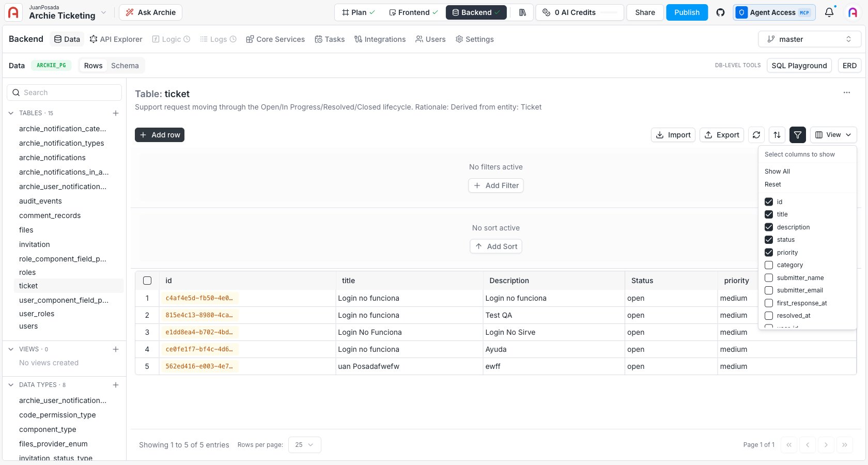Viewport: 868px width, 465px height.
Task: Open rows per page dropdown showing 25
Action: coord(305,445)
